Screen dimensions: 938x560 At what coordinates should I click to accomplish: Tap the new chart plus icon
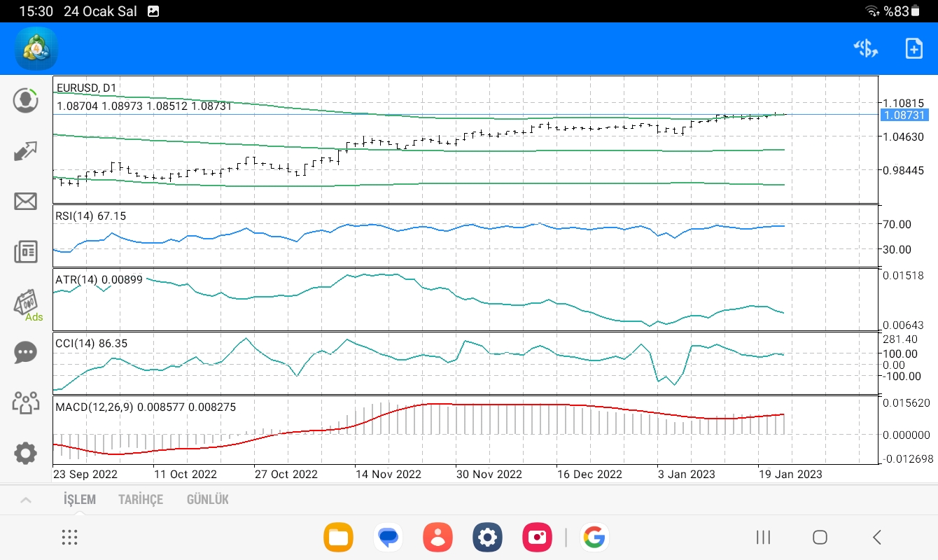click(914, 48)
